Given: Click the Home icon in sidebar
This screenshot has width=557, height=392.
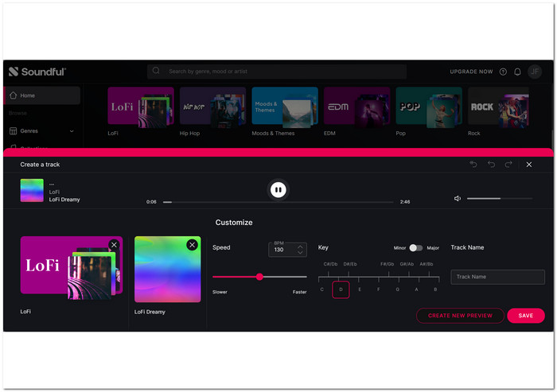Looking at the screenshot, I should coord(14,95).
